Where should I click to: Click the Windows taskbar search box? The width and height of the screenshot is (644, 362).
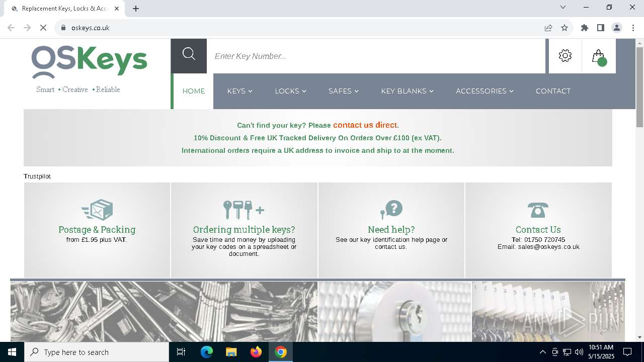pos(97,352)
